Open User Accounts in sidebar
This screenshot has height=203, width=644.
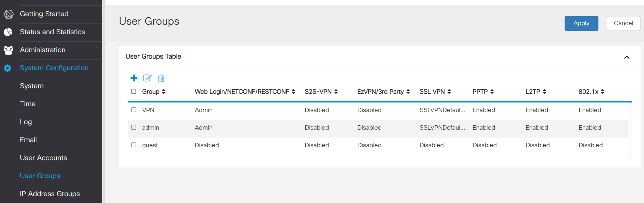coord(43,158)
